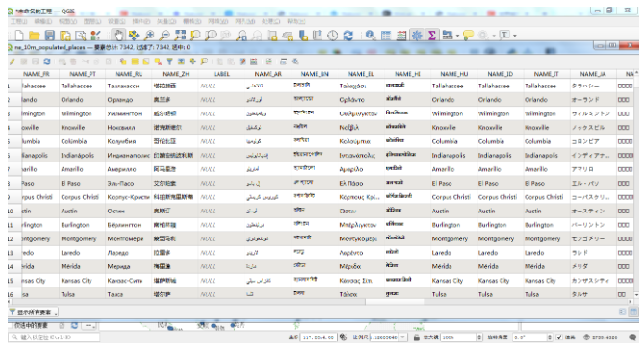Open the scale dropdown in status bar
Screen dimensions: 644x349
pyautogui.click(x=403, y=337)
